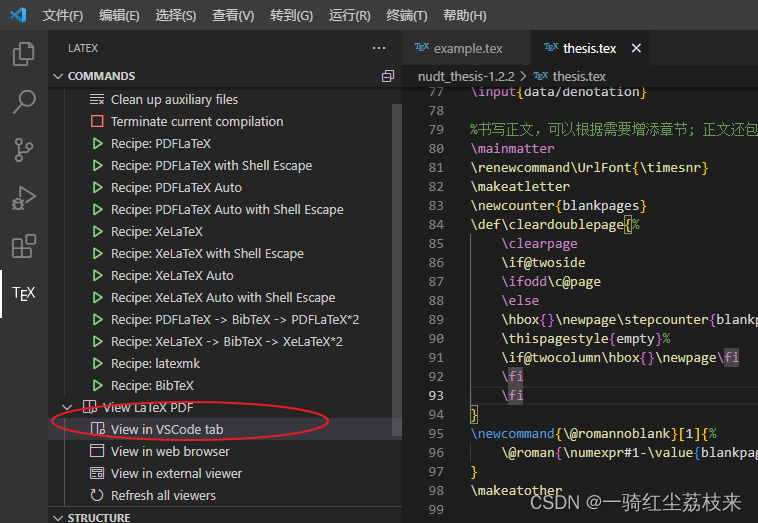Switch to the example.tex tab
Image resolution: width=758 pixels, height=523 pixels.
(x=466, y=48)
